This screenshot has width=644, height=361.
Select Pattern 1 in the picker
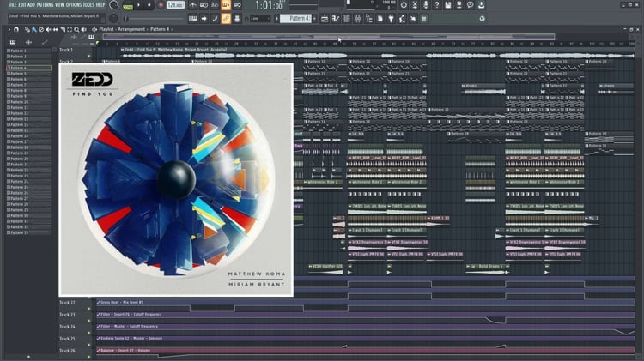[28, 51]
